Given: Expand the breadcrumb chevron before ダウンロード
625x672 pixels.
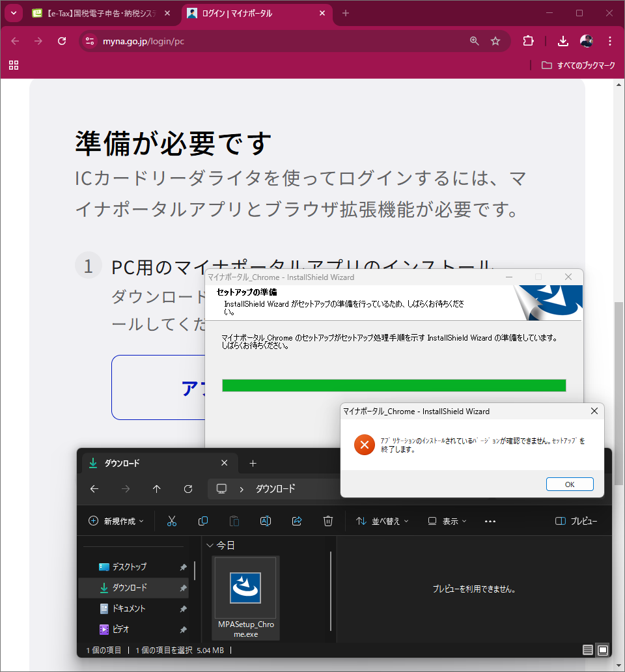Looking at the screenshot, I should [x=242, y=489].
